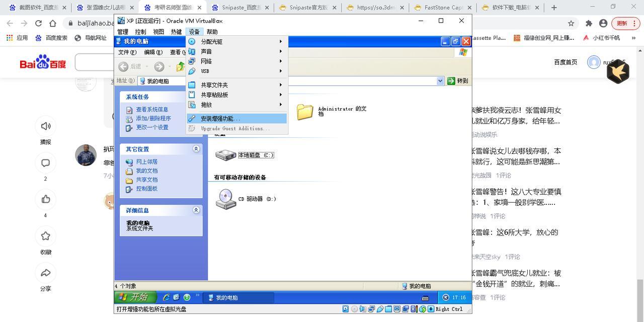
Task: Open a new Chrome tab
Action: [554, 8]
